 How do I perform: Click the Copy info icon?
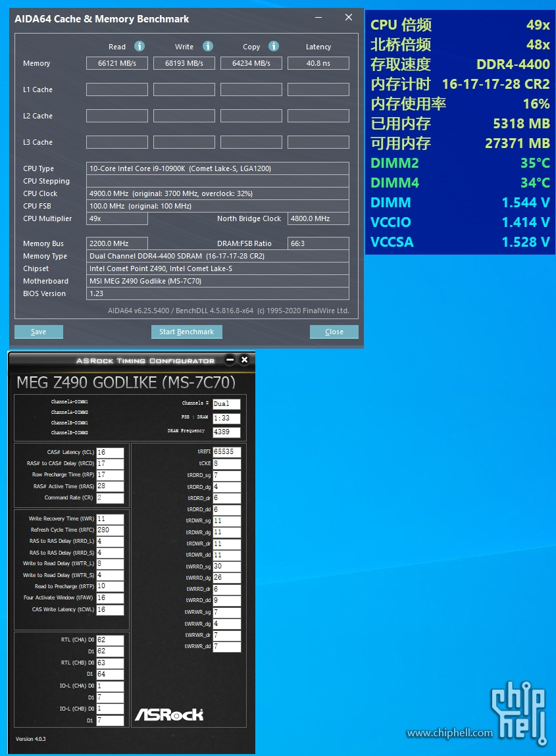click(x=274, y=46)
